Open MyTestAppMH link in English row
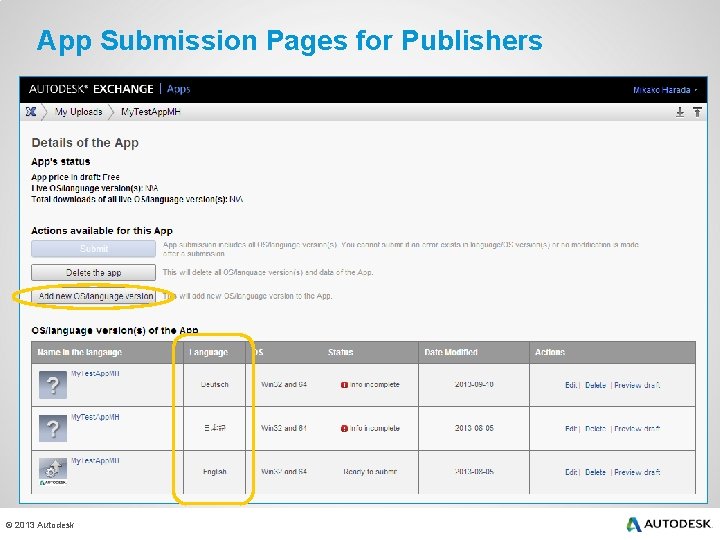 click(96, 460)
